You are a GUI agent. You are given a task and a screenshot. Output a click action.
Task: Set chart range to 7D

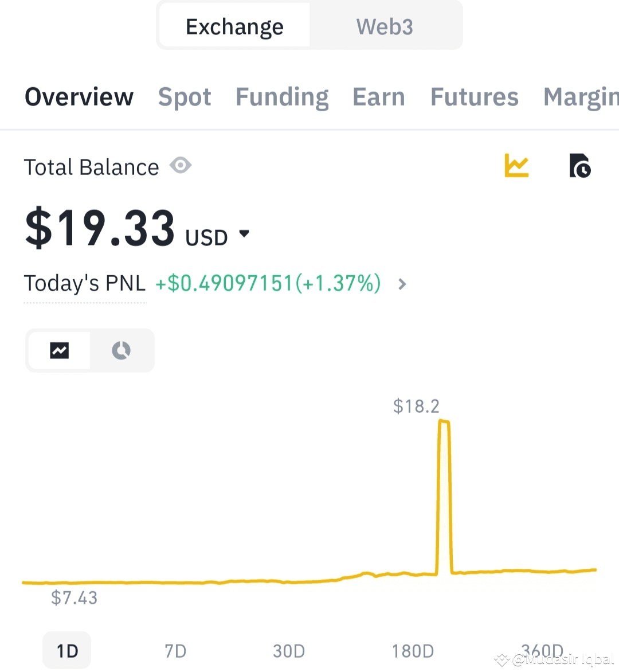(x=175, y=651)
